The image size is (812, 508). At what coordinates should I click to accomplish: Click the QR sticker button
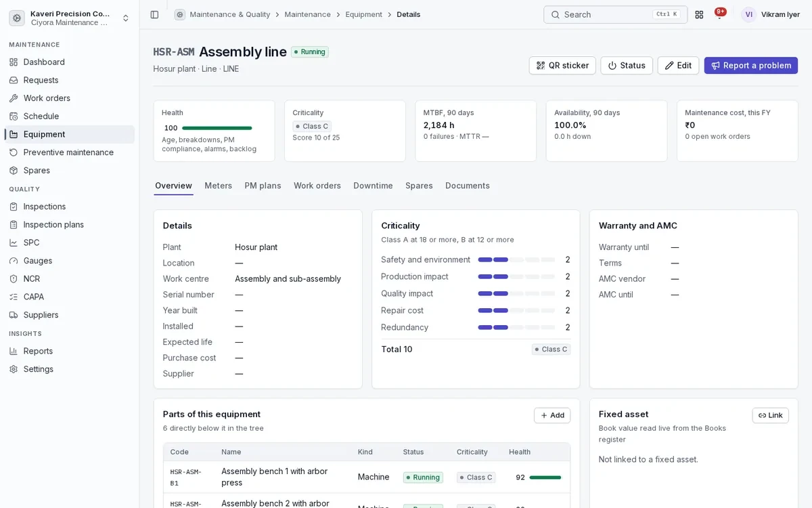click(x=562, y=66)
